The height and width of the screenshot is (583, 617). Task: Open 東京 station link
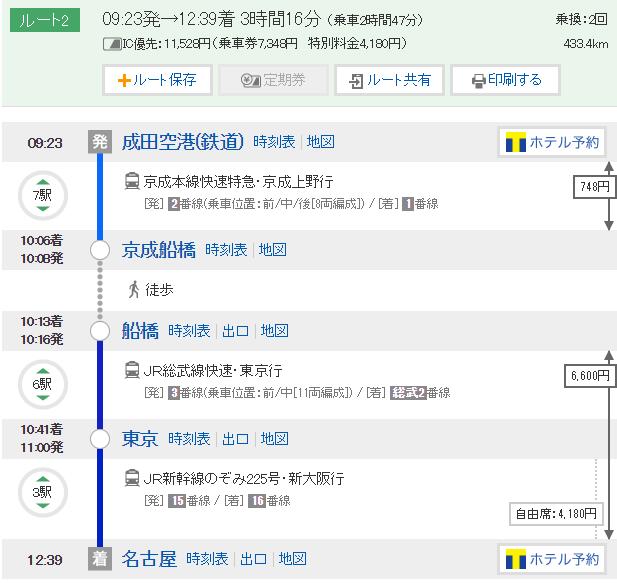pos(140,439)
